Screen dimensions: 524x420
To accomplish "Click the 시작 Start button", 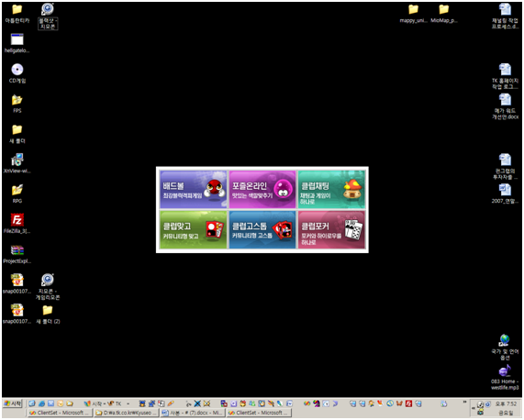I will [13, 403].
